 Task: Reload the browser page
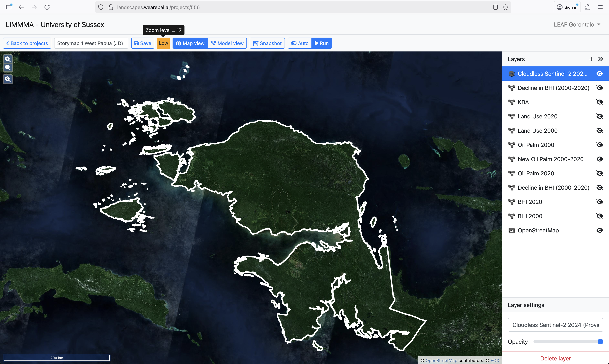47,7
